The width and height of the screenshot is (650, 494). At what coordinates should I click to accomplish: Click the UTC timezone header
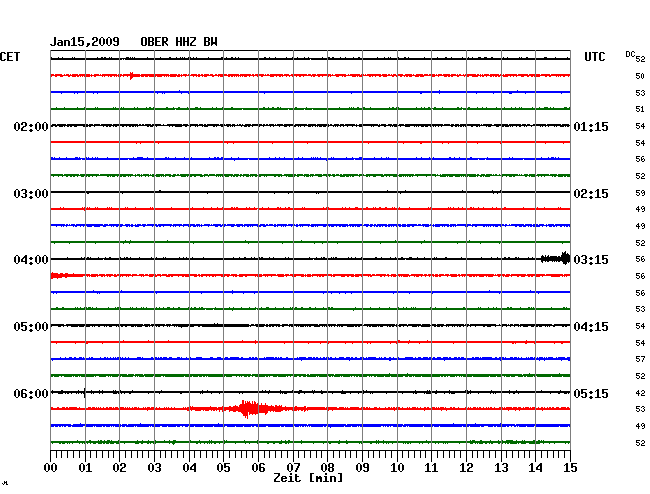pos(594,57)
